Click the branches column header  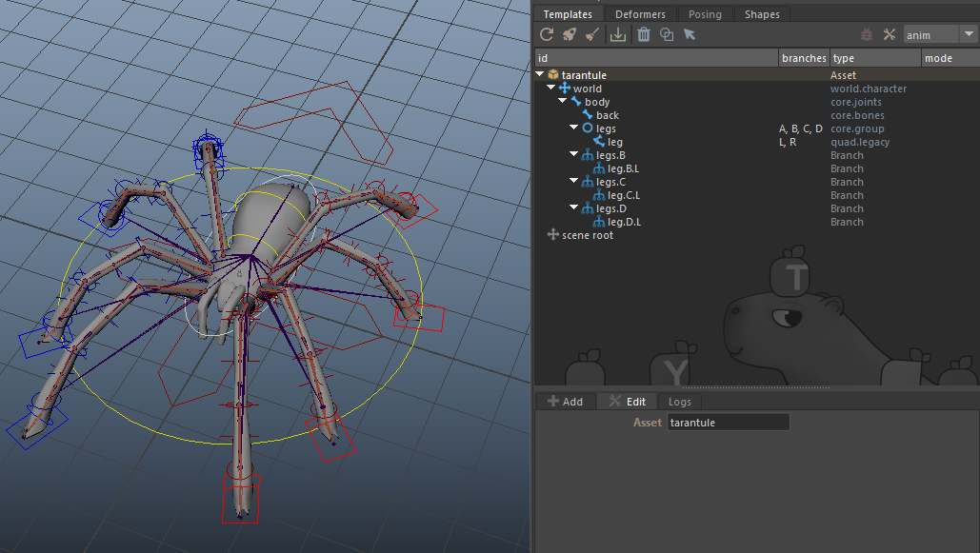[804, 58]
